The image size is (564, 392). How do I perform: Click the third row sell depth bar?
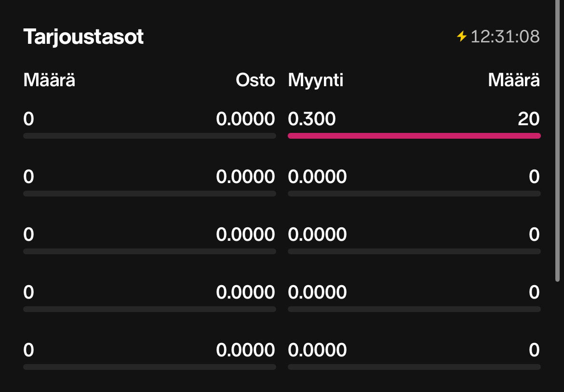point(415,251)
